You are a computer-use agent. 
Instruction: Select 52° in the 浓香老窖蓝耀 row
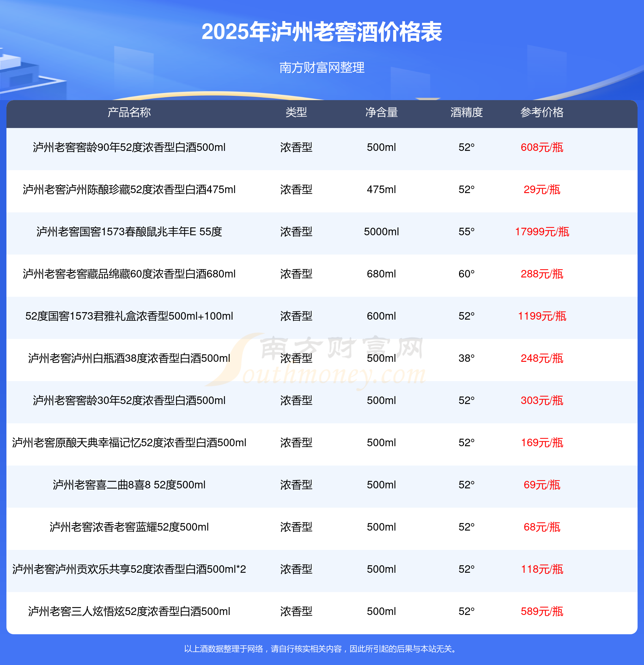tap(467, 527)
